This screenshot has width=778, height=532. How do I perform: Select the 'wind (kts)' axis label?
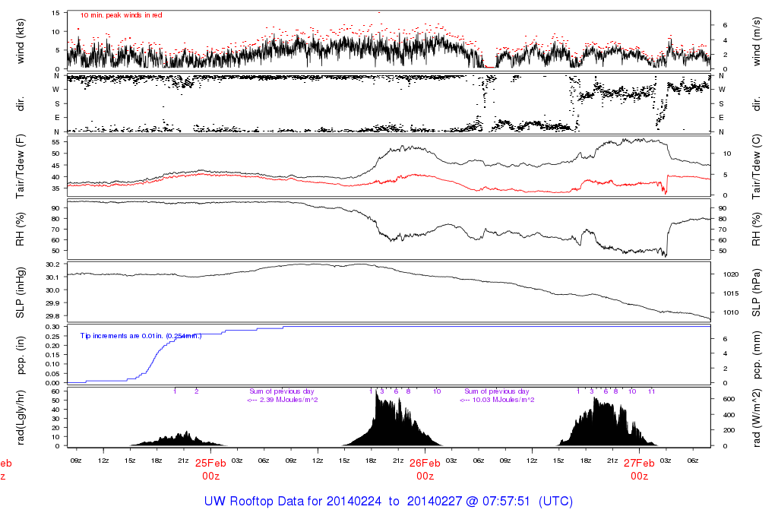click(21, 41)
